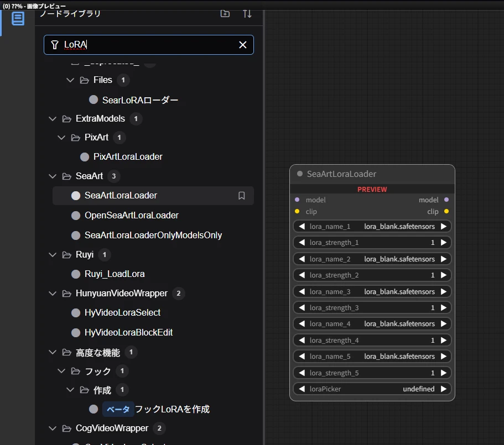Image resolution: width=504 pixels, height=445 pixels.
Task: Click the node library book icon in sidebar
Action: coord(18,18)
